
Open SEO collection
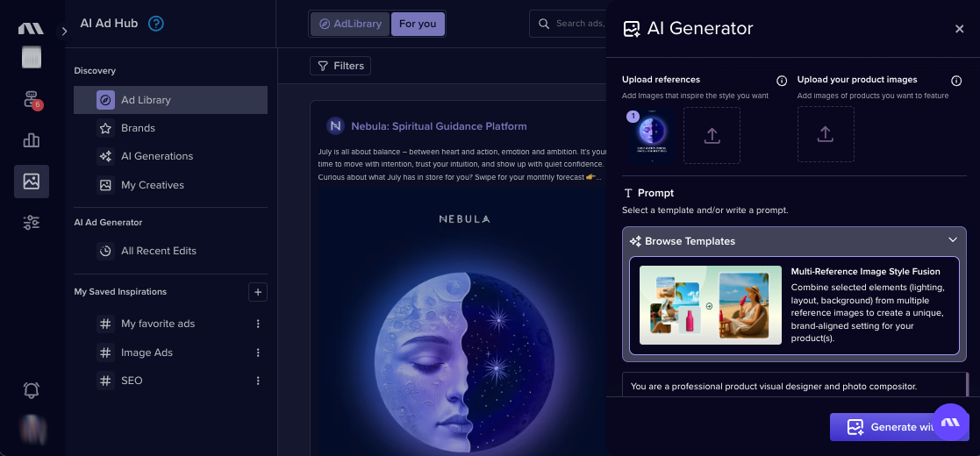(132, 381)
